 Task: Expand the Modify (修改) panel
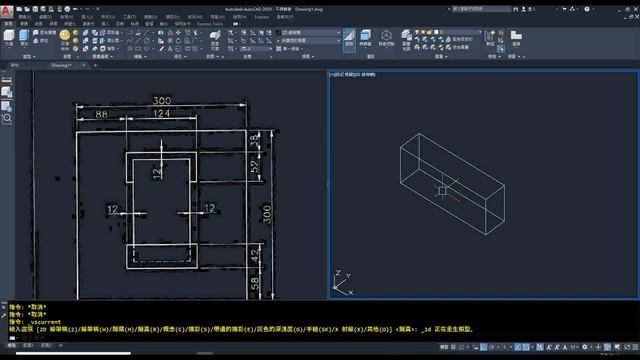click(180, 57)
